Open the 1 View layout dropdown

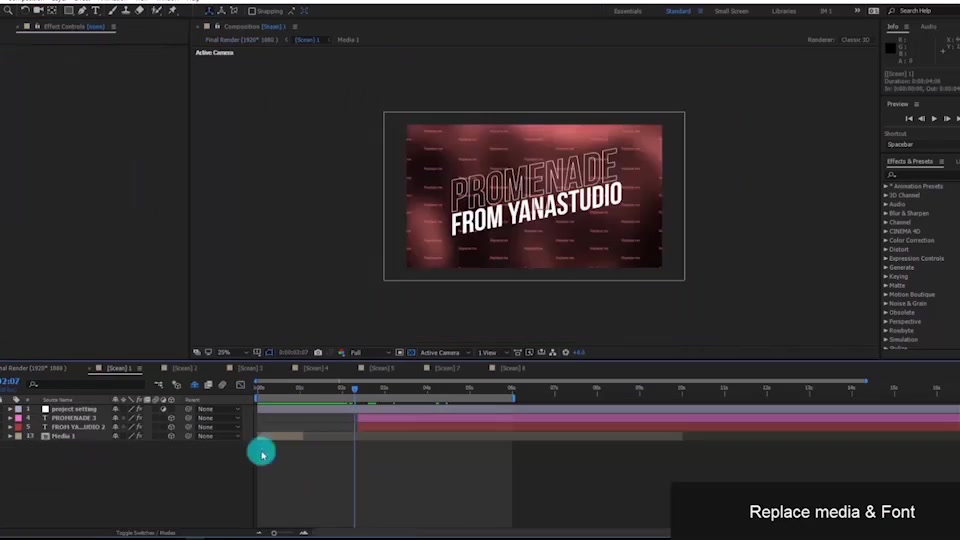[492, 353]
